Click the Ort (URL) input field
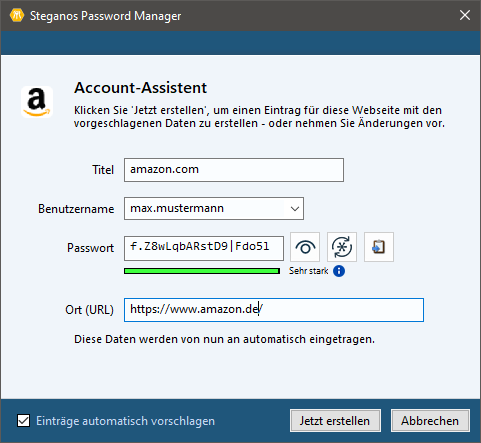This screenshot has width=481, height=443. [x=274, y=310]
